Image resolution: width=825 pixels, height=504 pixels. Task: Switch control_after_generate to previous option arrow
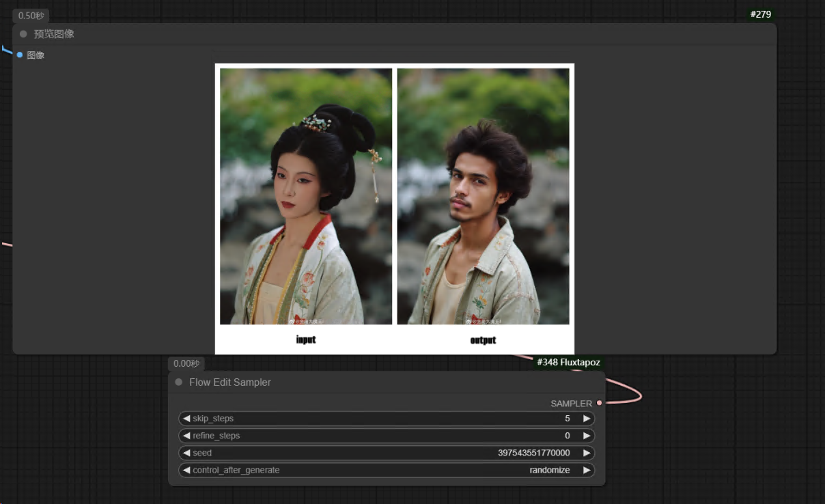[x=186, y=470]
